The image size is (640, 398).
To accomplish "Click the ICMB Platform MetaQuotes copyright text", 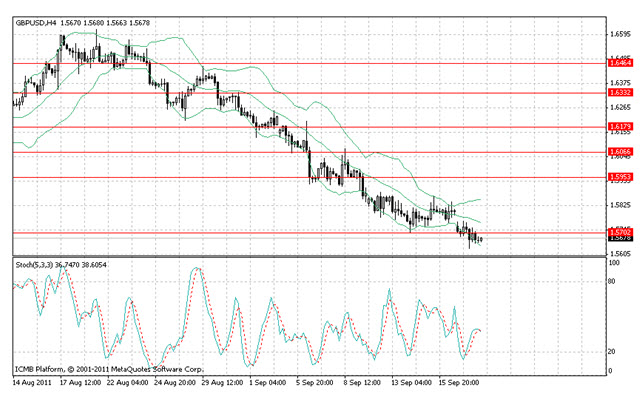I will tap(109, 369).
